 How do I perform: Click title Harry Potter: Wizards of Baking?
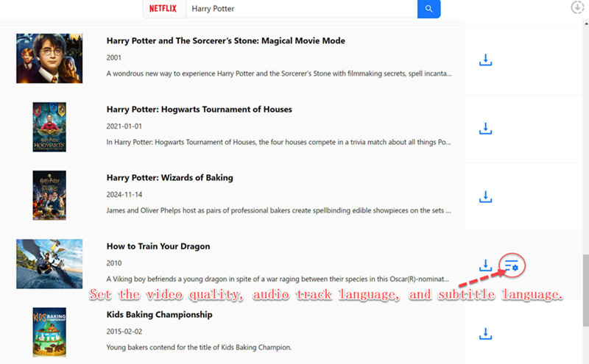point(169,178)
